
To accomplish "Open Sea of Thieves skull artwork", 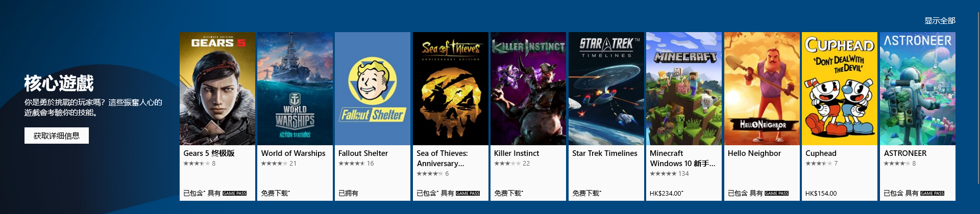I will [451, 89].
